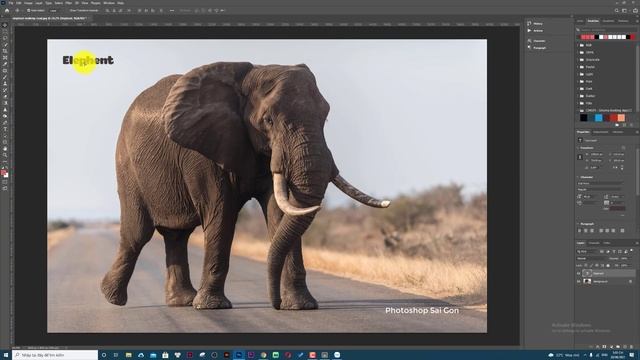Hide the Background layer
The width and height of the screenshot is (640, 360).
578,281
